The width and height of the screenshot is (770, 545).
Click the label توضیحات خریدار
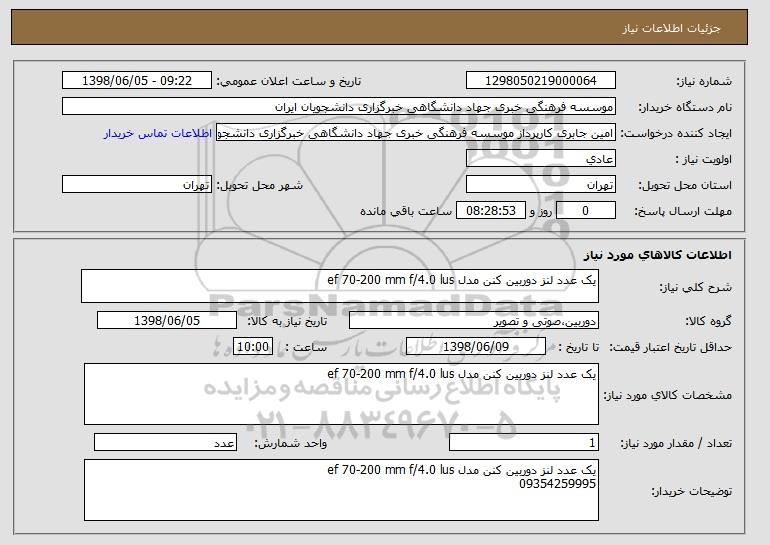(x=691, y=491)
